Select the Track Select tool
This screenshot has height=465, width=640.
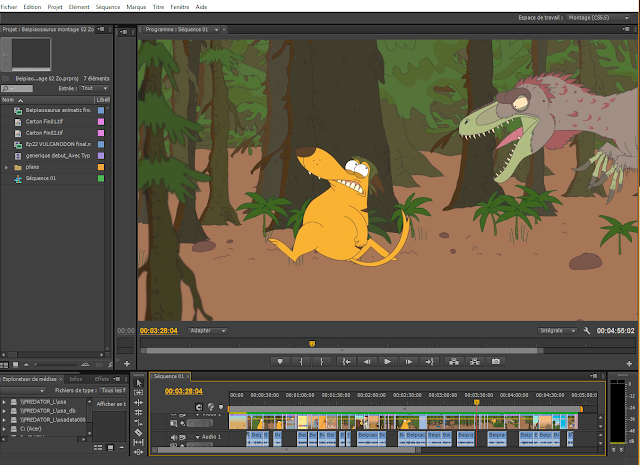[138, 392]
